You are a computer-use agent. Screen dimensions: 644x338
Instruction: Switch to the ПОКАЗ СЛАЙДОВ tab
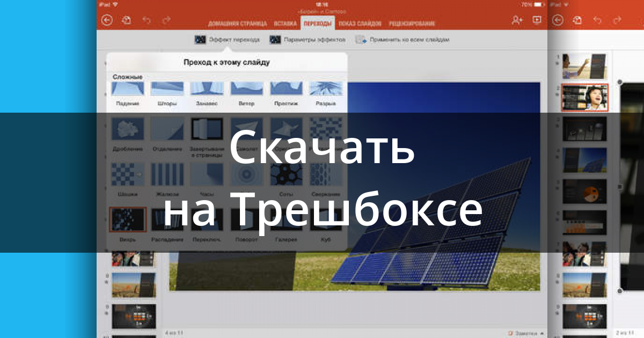click(361, 24)
